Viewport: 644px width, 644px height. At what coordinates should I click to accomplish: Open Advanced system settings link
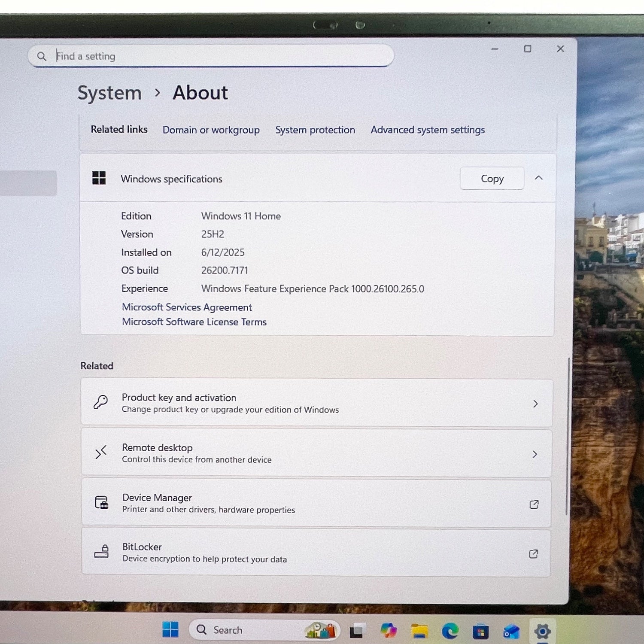coord(428,130)
